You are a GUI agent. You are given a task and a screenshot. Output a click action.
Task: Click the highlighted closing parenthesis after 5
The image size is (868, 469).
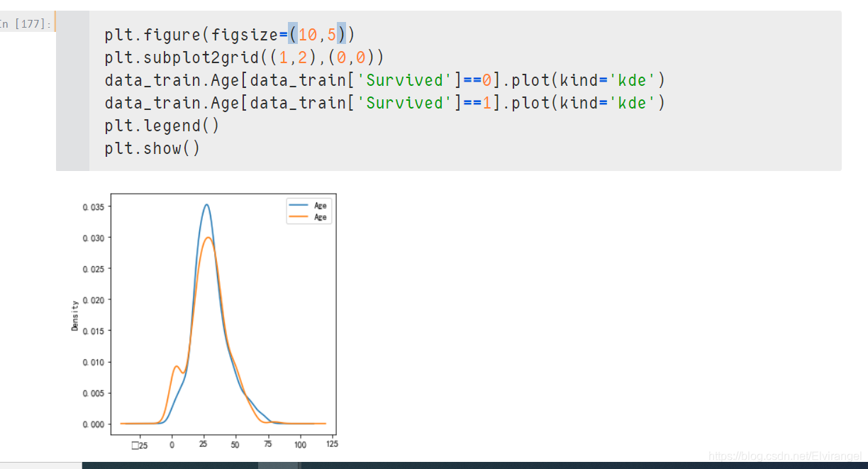point(341,34)
